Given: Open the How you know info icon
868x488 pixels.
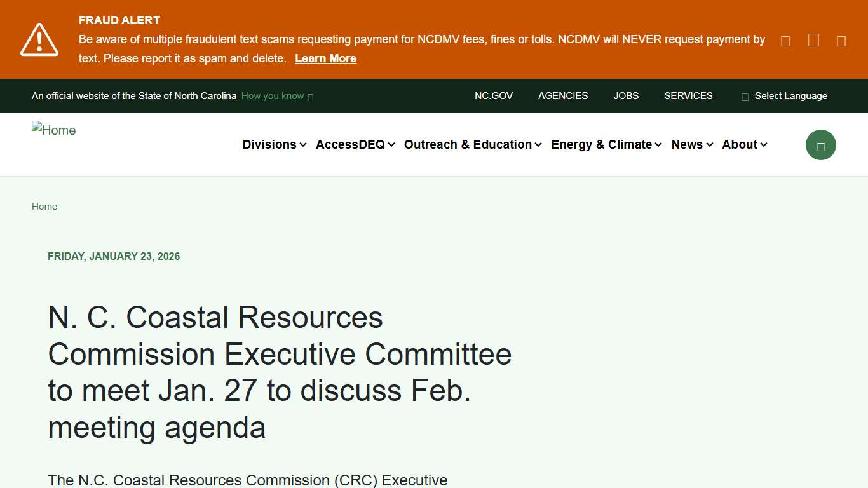Looking at the screenshot, I should (x=310, y=96).
